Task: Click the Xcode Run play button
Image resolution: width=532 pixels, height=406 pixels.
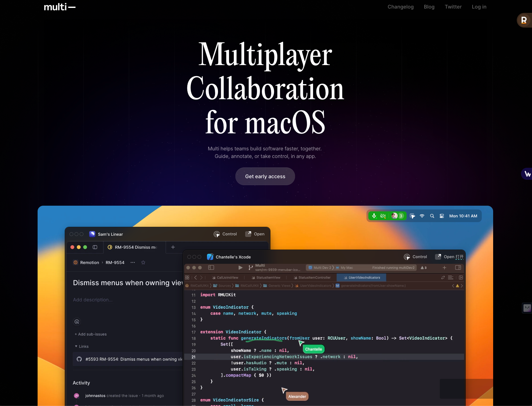Action: point(240,268)
